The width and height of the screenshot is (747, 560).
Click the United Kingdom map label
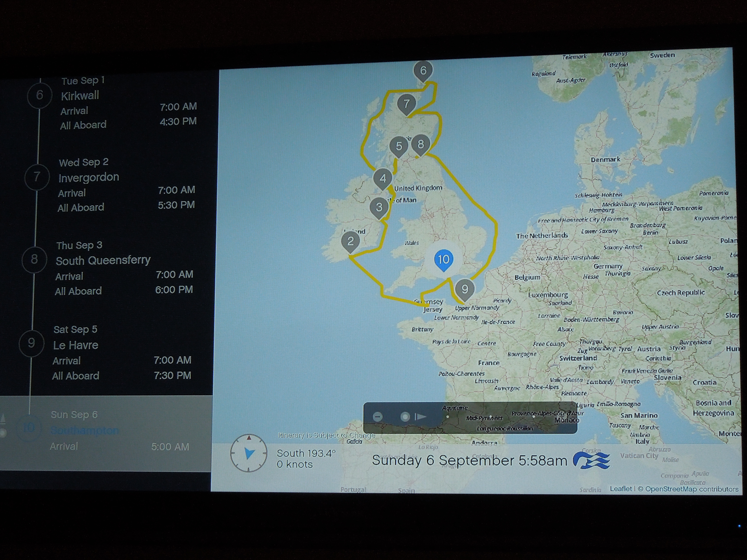[418, 188]
